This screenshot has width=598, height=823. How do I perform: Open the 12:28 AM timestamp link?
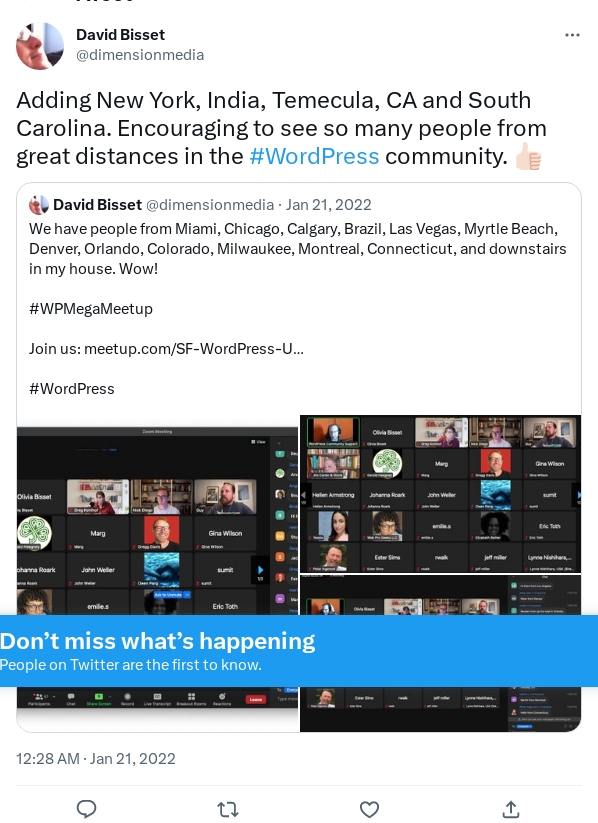point(96,758)
